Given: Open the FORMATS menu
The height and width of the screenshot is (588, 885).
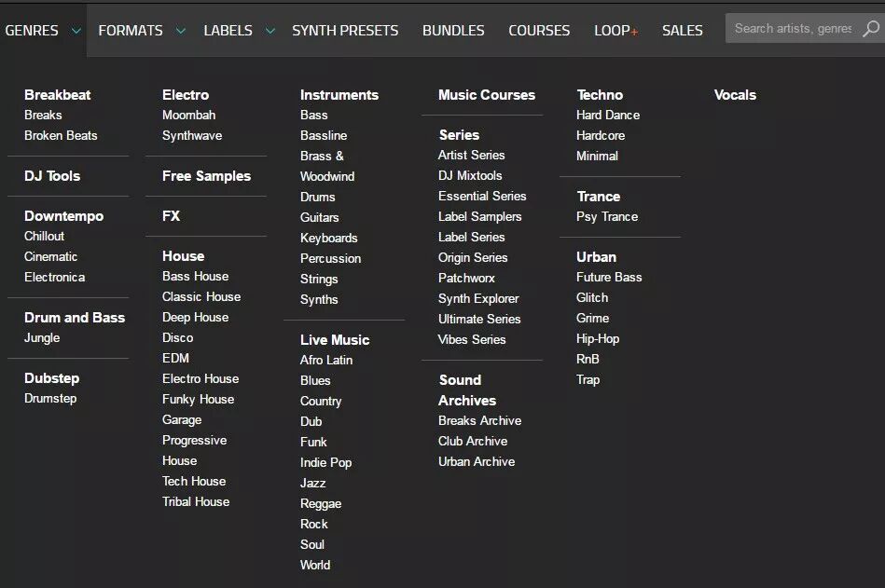Looking at the screenshot, I should tap(131, 31).
